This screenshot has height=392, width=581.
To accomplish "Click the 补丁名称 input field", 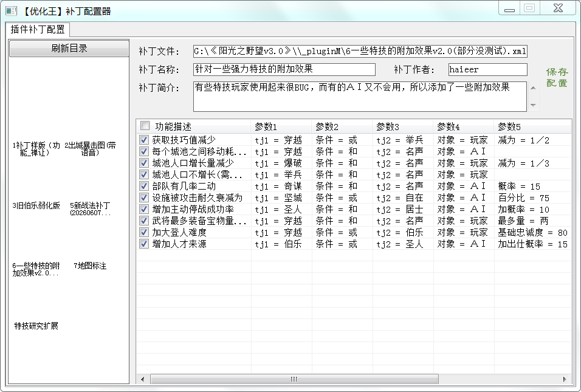I will coord(284,69).
